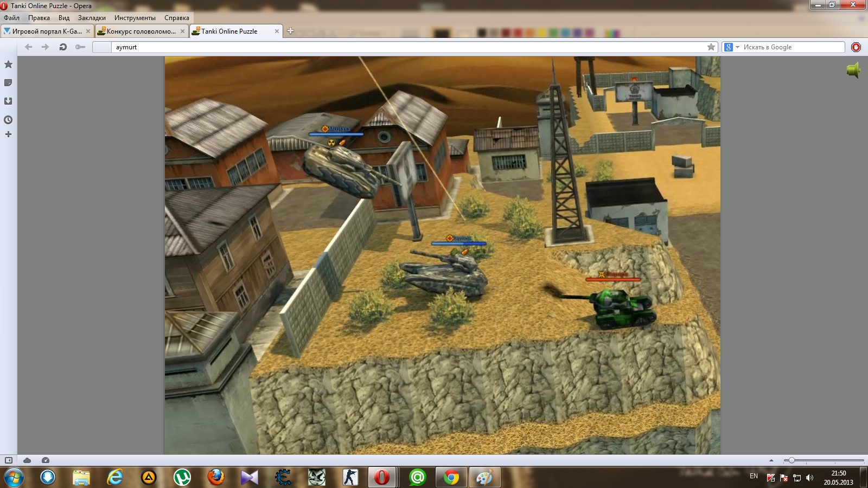Switch to the Конкурс головоломо... tab
This screenshot has width=868, height=488.
click(x=142, y=31)
